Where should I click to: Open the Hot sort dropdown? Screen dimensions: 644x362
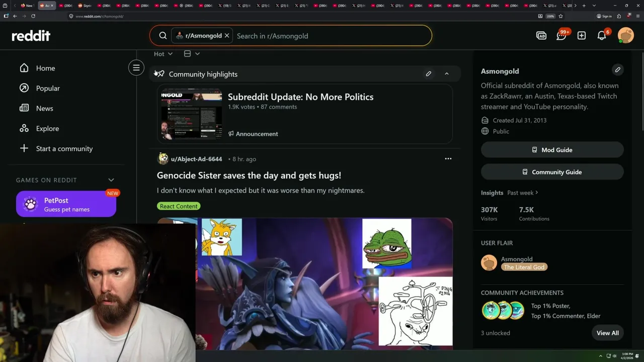pos(163,54)
